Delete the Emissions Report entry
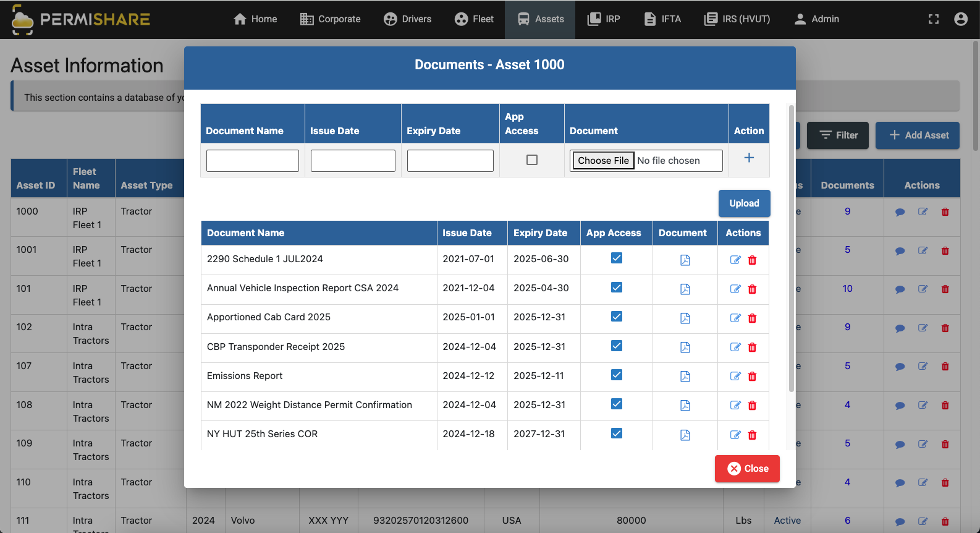Screen dimensions: 980x533 [752, 377]
